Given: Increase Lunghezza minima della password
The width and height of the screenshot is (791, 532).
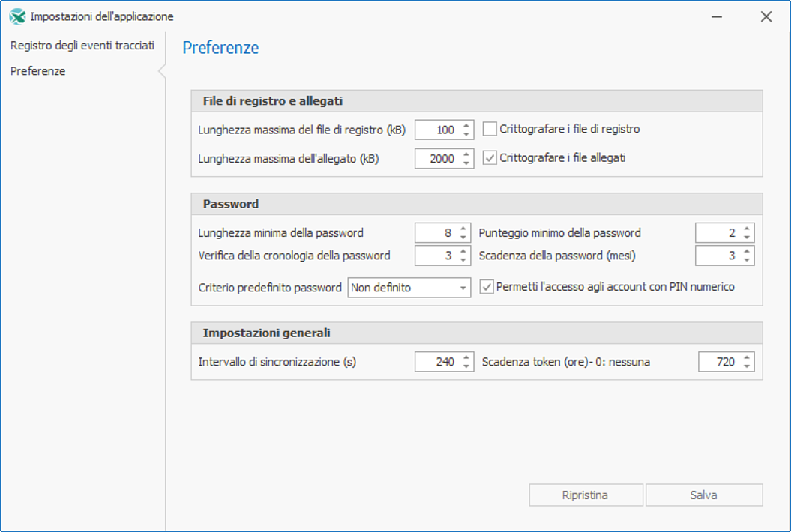Looking at the screenshot, I should pyautogui.click(x=463, y=229).
